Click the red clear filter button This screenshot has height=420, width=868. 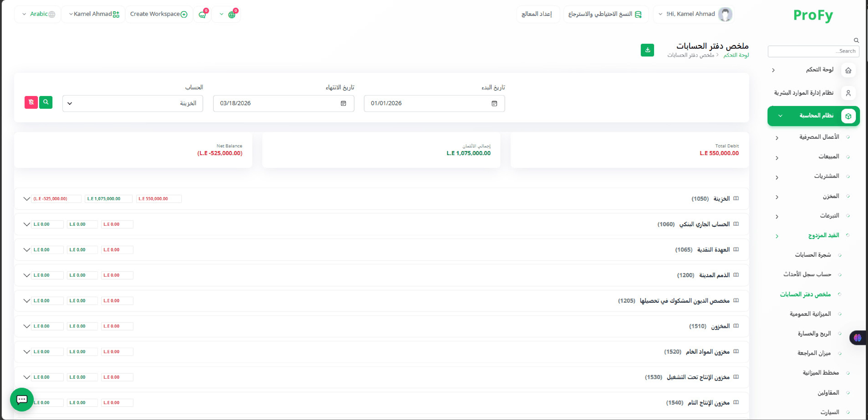(x=31, y=102)
